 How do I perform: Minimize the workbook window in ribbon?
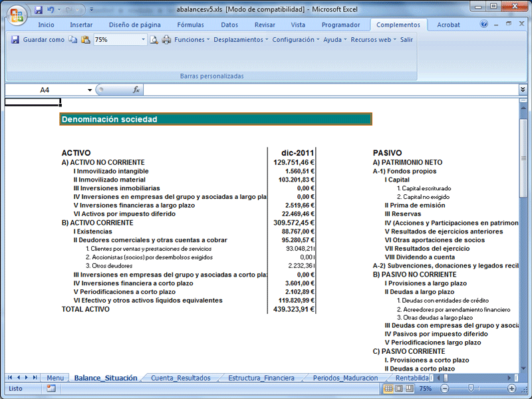tap(496, 25)
